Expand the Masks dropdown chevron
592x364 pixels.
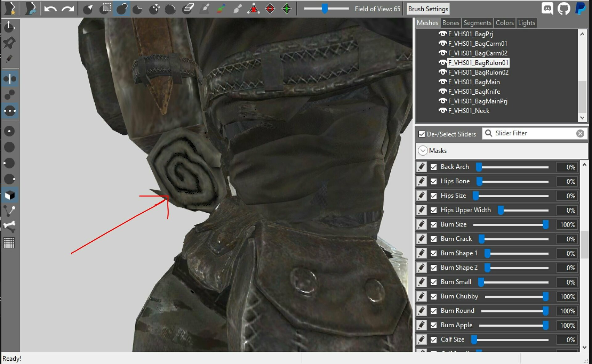pyautogui.click(x=423, y=151)
